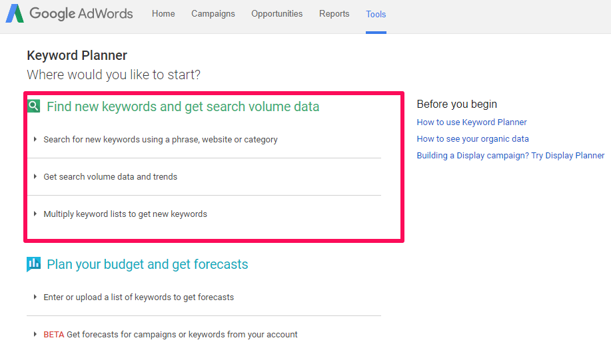Open the Opportunities tab
This screenshot has height=364, width=611.
(x=277, y=13)
